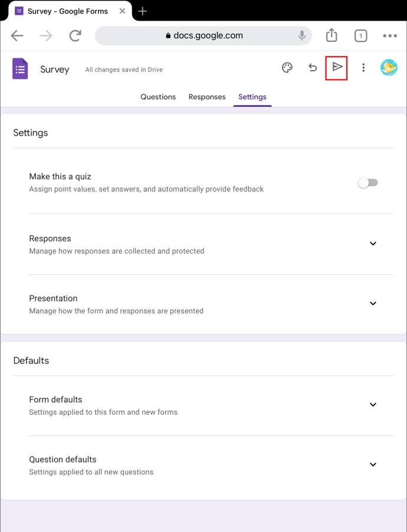Click the Google Forms purple app icon
This screenshot has width=407, height=532.
(x=19, y=68)
